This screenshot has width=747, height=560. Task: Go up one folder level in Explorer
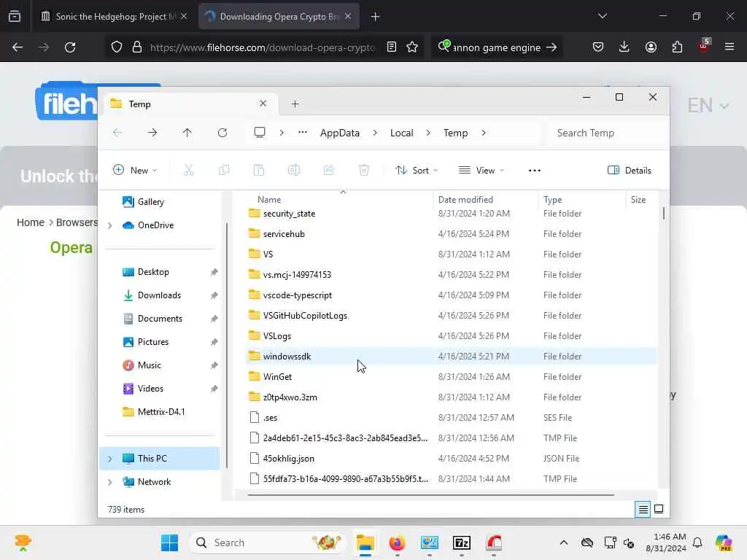pyautogui.click(x=187, y=133)
